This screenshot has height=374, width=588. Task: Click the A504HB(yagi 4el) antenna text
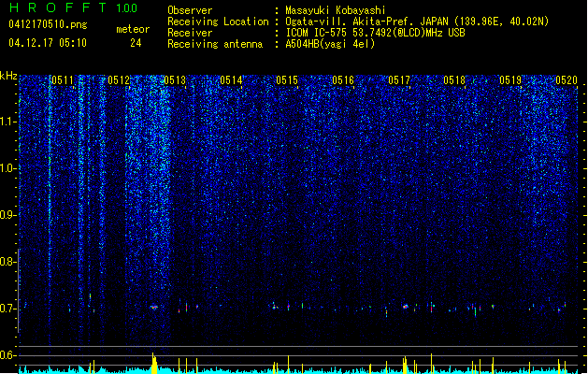(330, 44)
